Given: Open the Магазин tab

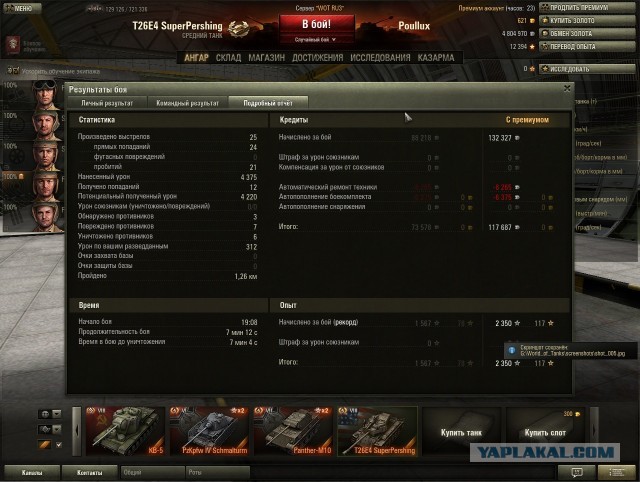Looking at the screenshot, I should coord(267,58).
